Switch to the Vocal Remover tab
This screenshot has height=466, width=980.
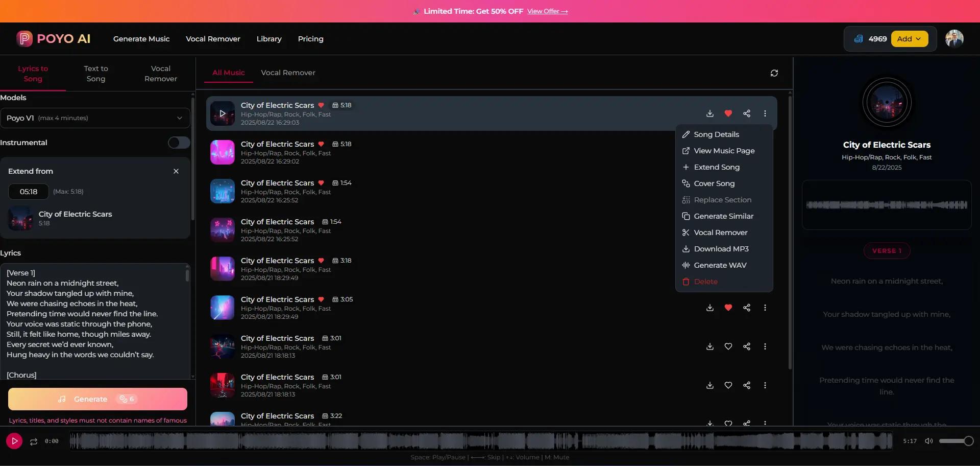[288, 73]
